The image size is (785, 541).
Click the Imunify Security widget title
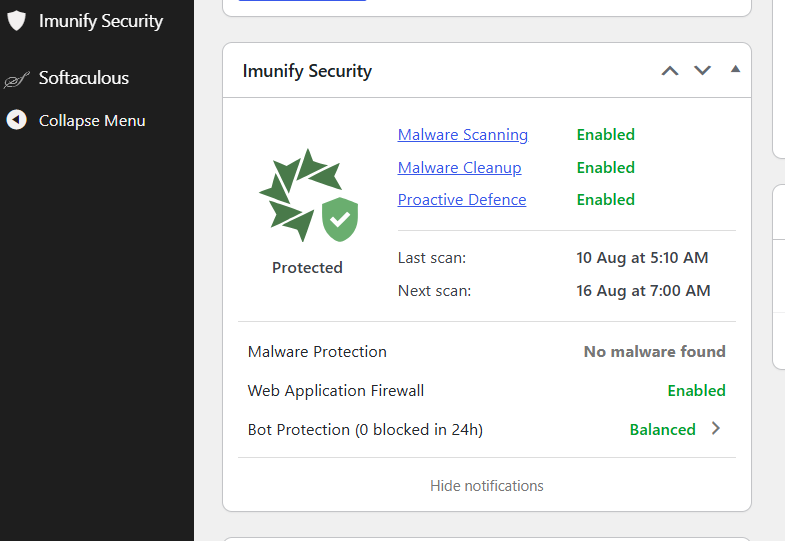[307, 71]
